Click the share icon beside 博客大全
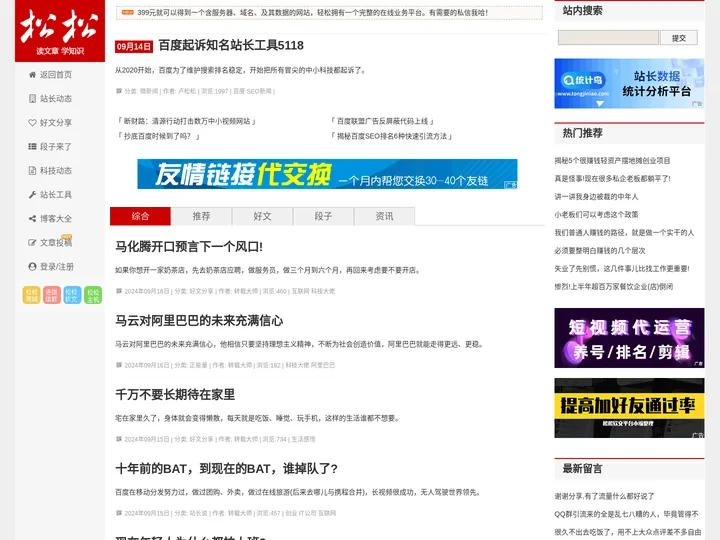Image resolution: width=720 pixels, height=540 pixels. coord(32,219)
